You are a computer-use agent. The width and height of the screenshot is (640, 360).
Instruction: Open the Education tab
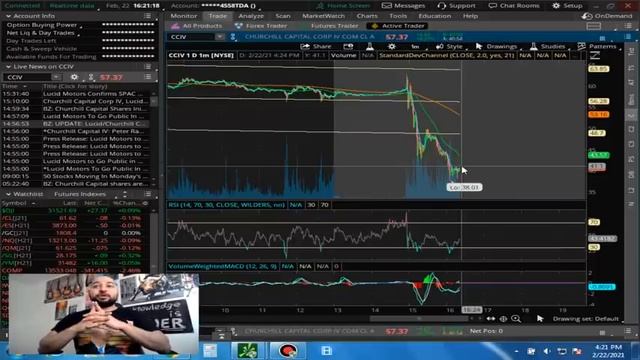434,16
